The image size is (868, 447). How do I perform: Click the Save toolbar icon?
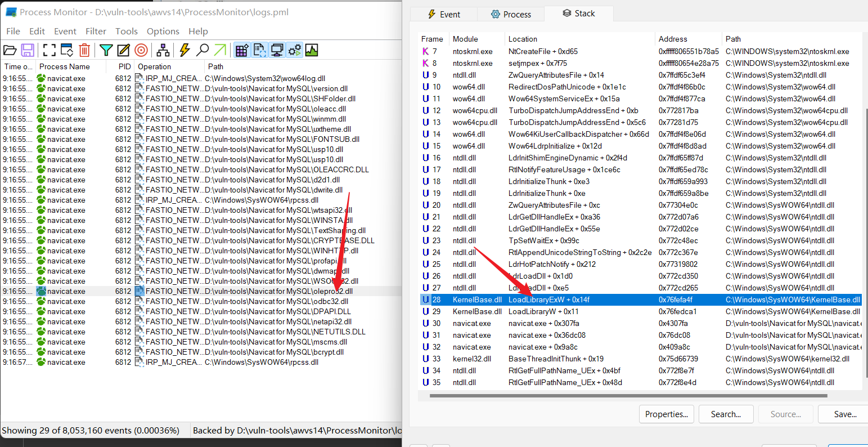(28, 50)
